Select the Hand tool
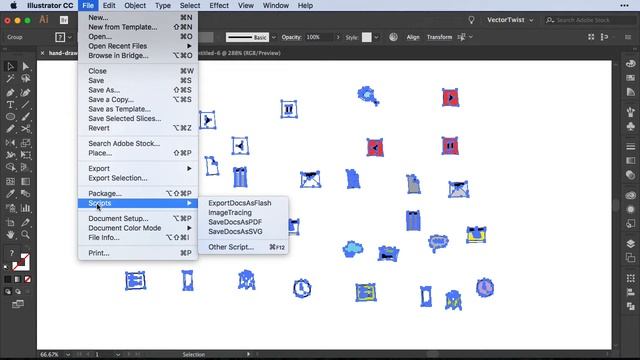Image resolution: width=640 pixels, height=360 pixels. click(10, 235)
